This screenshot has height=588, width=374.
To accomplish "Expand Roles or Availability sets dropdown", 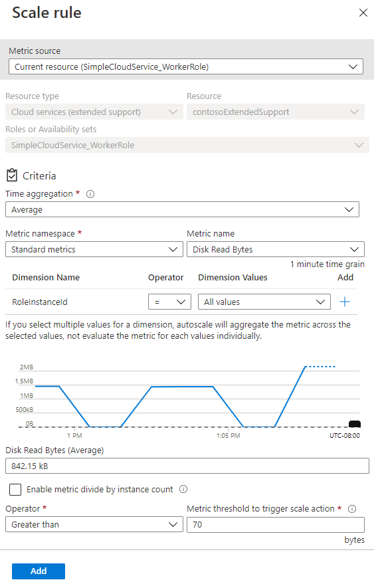I will tap(187, 145).
